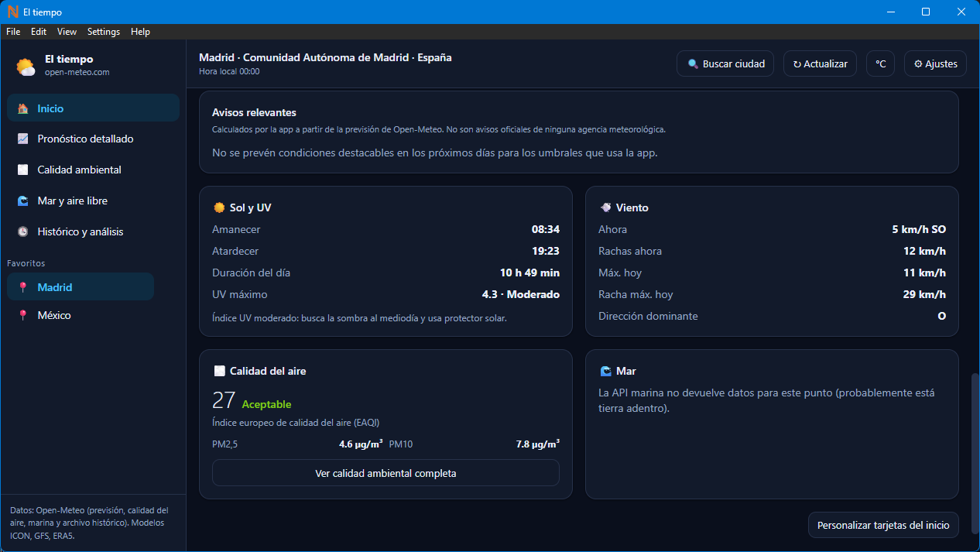Click the wave icon beside Mar y aire libre
The width and height of the screenshot is (980, 552).
(23, 201)
